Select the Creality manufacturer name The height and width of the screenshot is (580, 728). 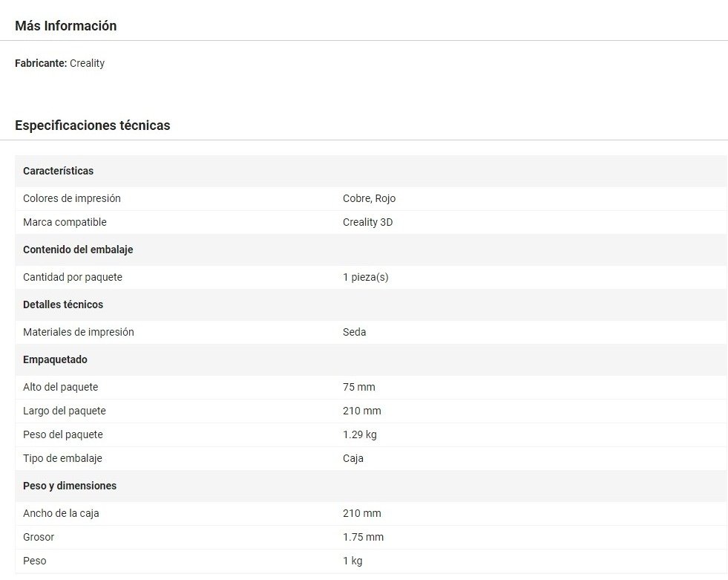pyautogui.click(x=87, y=63)
